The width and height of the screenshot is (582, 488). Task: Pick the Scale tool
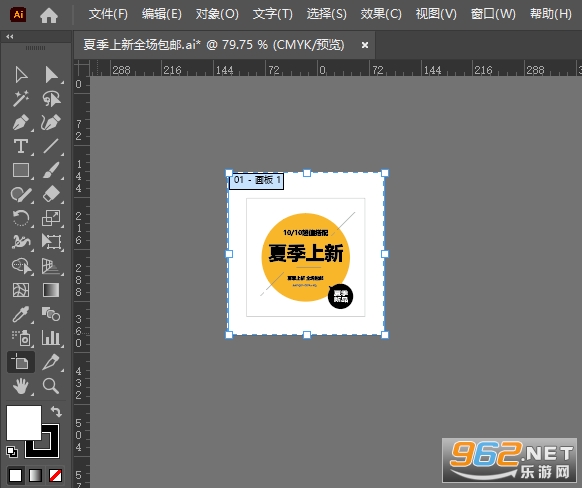tap(51, 218)
